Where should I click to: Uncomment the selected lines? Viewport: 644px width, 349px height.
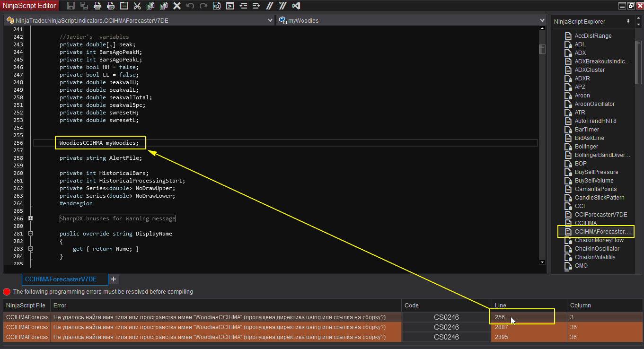click(x=283, y=6)
